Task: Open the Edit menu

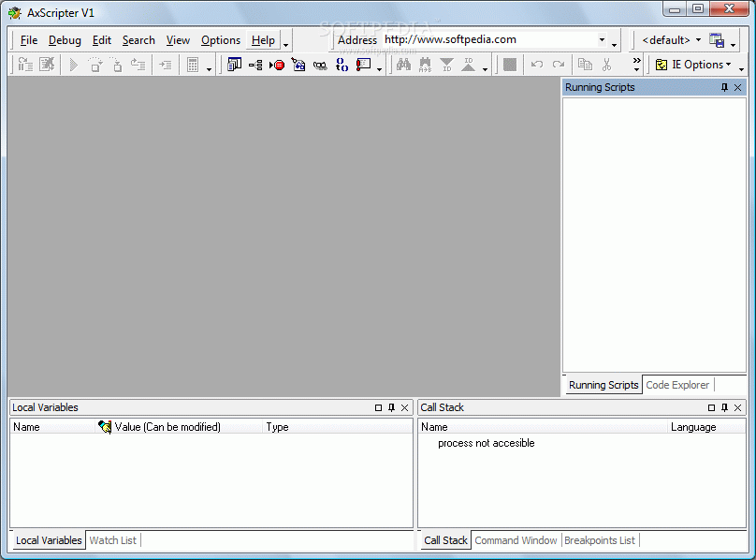Action: click(102, 40)
